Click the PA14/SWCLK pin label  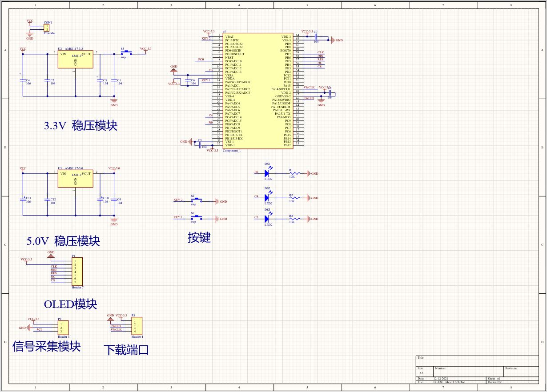[x=281, y=89]
